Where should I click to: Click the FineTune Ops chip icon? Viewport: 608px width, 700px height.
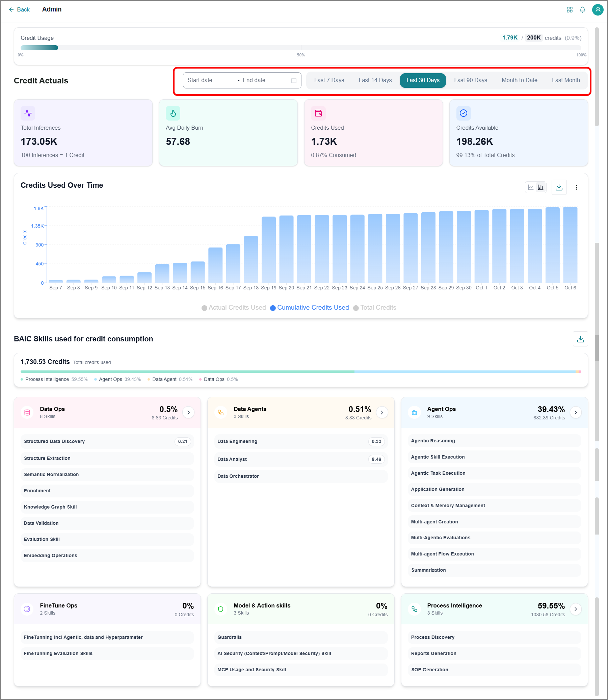[x=27, y=609]
